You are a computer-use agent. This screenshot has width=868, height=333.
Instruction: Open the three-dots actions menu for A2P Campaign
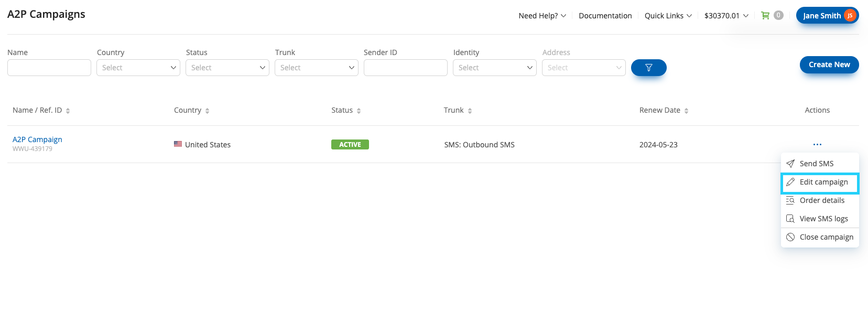[817, 144]
